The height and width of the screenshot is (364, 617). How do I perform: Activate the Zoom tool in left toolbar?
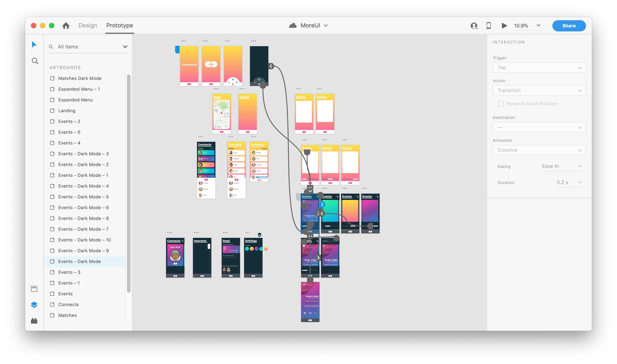(x=35, y=61)
